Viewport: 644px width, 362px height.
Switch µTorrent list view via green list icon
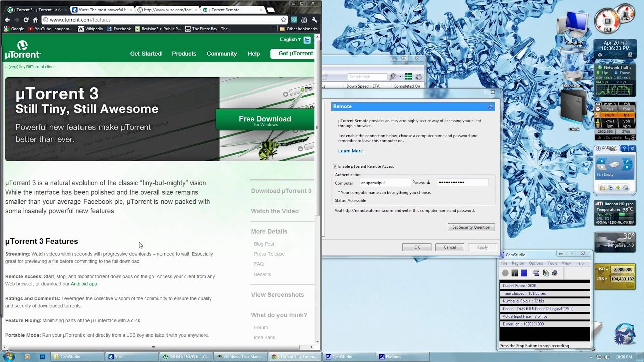click(408, 77)
